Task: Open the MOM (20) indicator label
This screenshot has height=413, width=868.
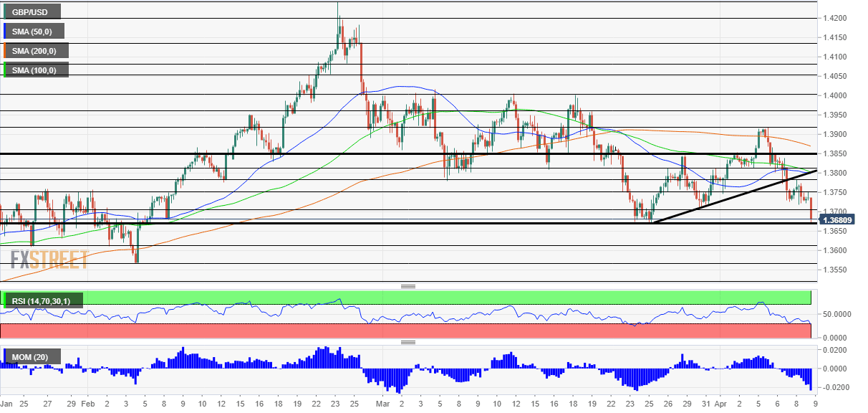Action: (x=32, y=356)
